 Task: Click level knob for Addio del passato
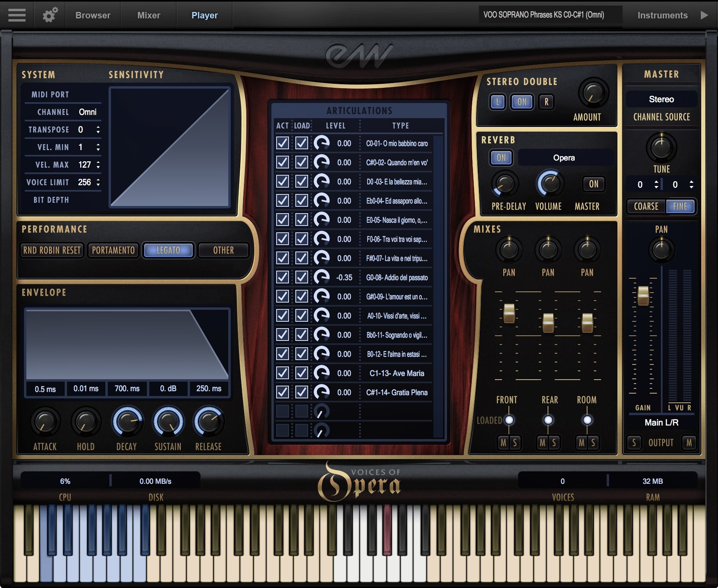322,277
